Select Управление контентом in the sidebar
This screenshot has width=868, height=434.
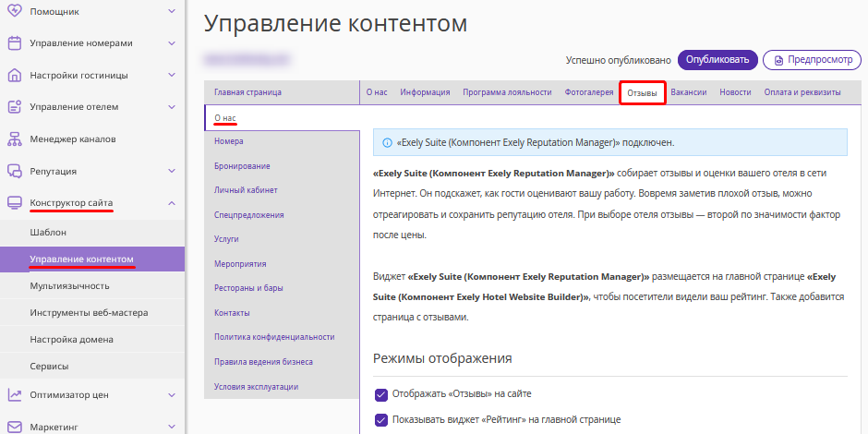pos(92,259)
